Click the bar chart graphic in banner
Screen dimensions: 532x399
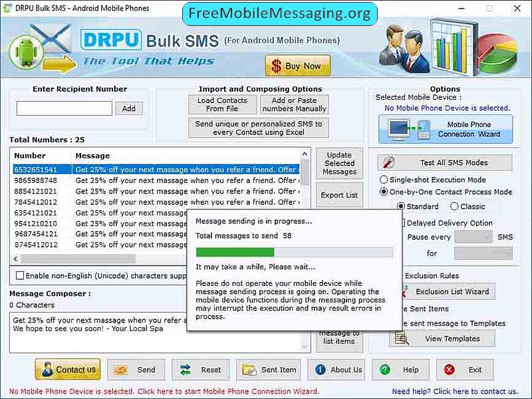(453, 47)
